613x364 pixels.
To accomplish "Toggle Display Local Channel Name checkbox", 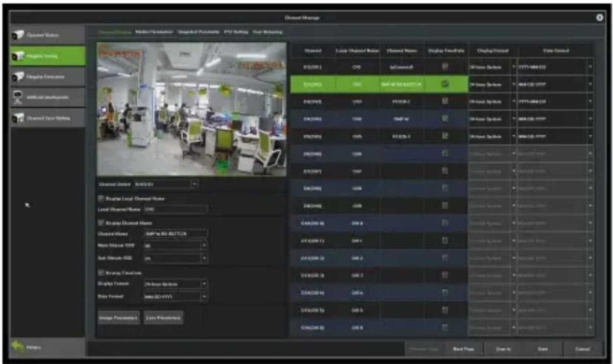I will point(101,198).
